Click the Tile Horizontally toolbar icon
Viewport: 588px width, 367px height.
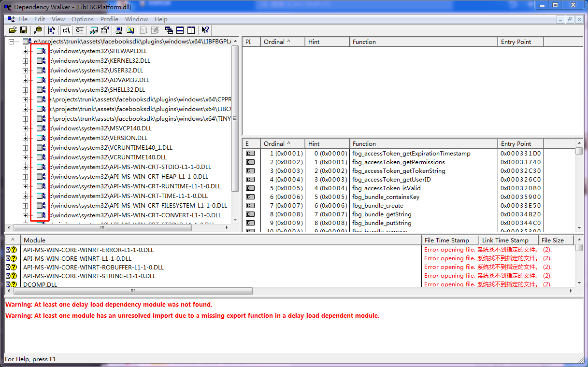[180, 30]
